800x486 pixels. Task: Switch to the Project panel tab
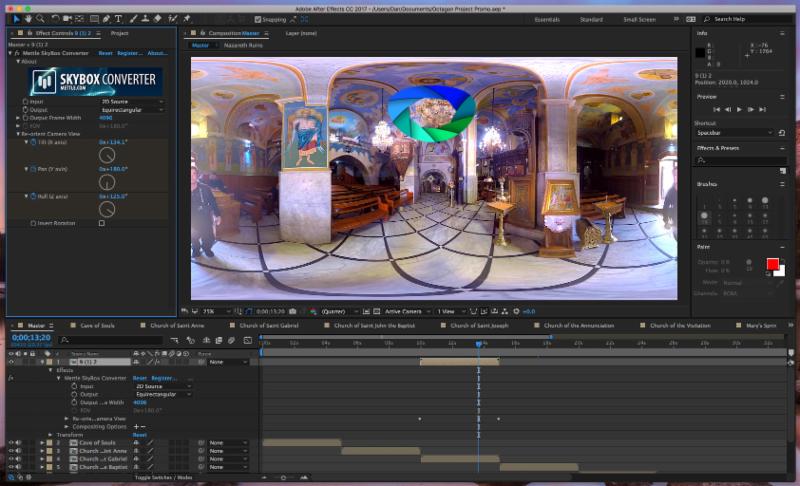119,33
